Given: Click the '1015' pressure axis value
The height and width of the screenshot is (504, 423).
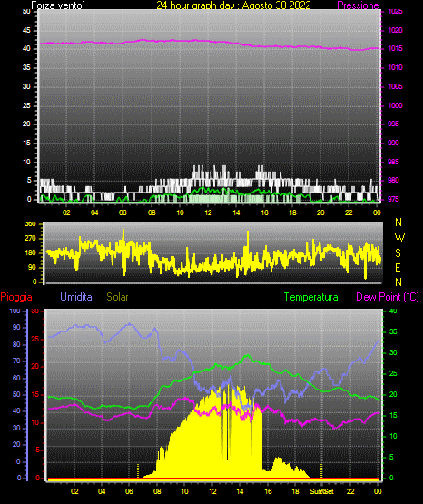Looking at the screenshot, I should pyautogui.click(x=395, y=48).
